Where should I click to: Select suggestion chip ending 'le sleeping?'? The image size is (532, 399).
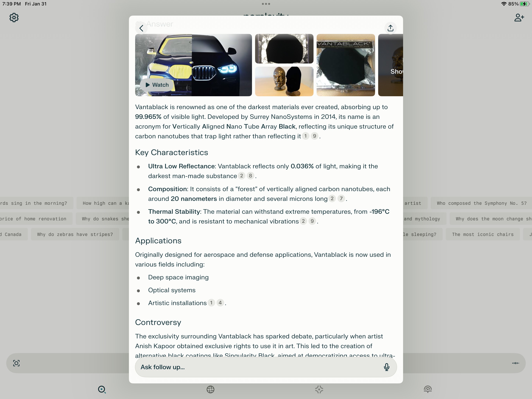423,234
